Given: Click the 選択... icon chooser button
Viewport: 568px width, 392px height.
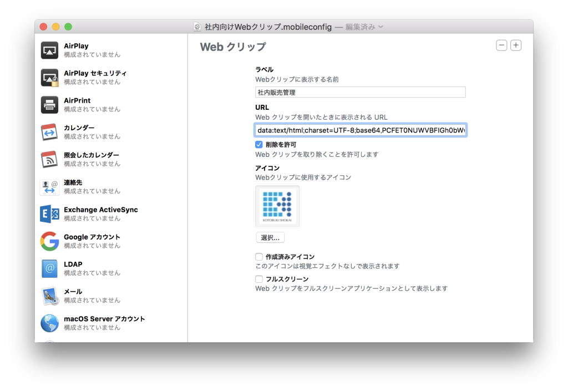Looking at the screenshot, I should (x=270, y=237).
